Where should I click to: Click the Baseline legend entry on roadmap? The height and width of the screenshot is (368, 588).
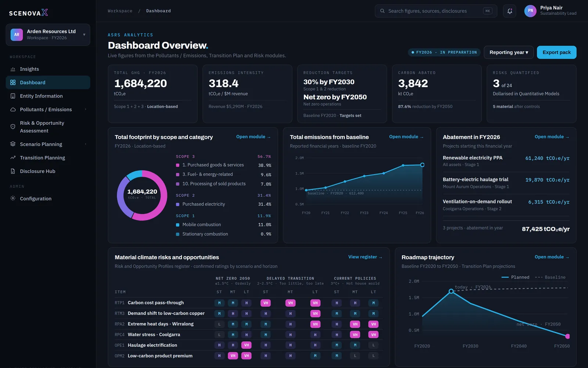[x=550, y=277]
